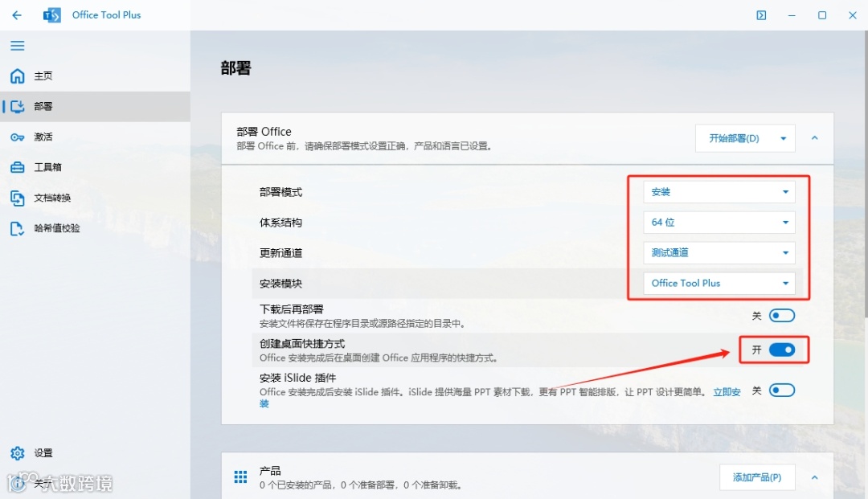Open the arrow beside 开始部署(D) button
This screenshot has width=868, height=499.
[x=784, y=138]
